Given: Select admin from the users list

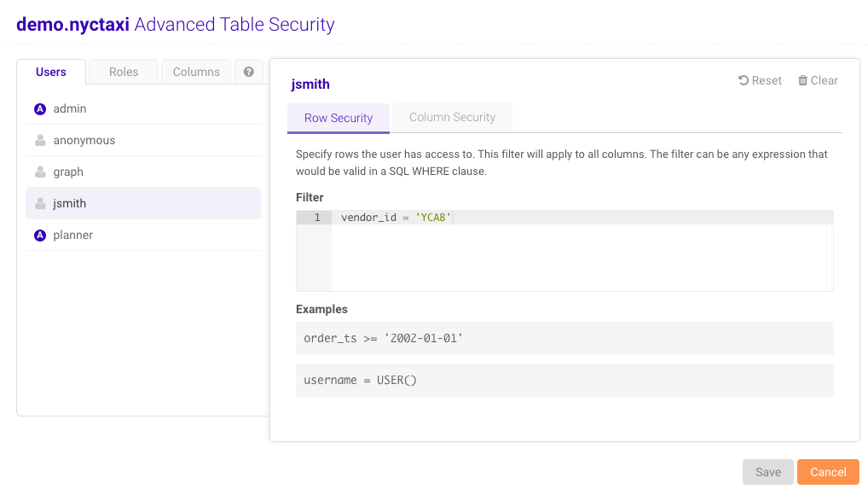Looking at the screenshot, I should pyautogui.click(x=68, y=108).
